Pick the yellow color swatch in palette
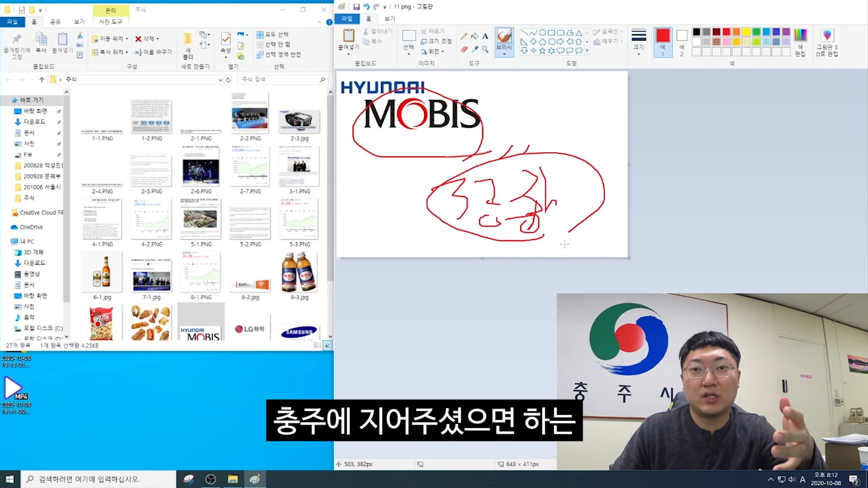Screen dimensions: 868x488 (x=746, y=32)
